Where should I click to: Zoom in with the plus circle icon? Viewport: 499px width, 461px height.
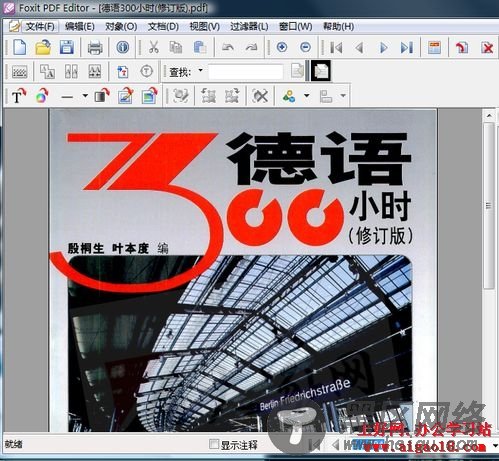coord(282,47)
